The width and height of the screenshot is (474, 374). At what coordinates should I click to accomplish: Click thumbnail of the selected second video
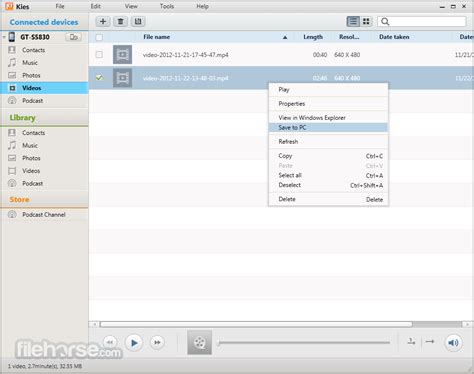click(x=122, y=78)
